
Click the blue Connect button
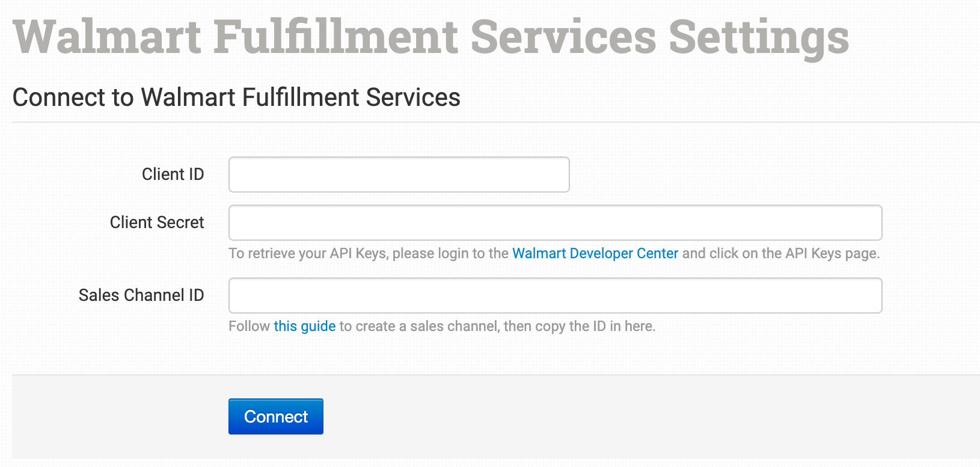[276, 416]
